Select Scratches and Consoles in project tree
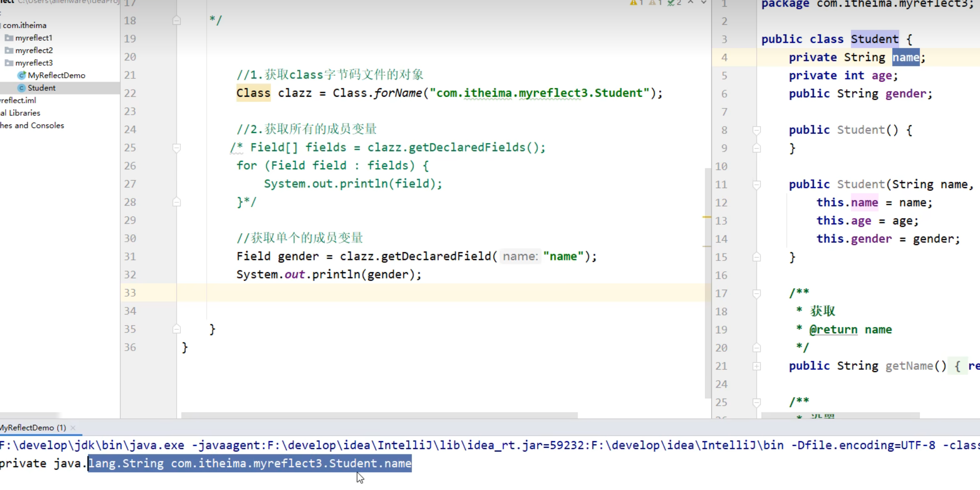 pyautogui.click(x=32, y=125)
